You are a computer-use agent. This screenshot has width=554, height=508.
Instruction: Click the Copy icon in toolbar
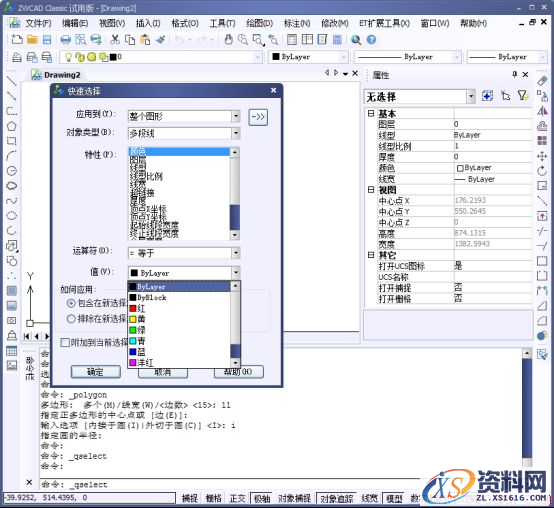pyautogui.click(x=130, y=40)
